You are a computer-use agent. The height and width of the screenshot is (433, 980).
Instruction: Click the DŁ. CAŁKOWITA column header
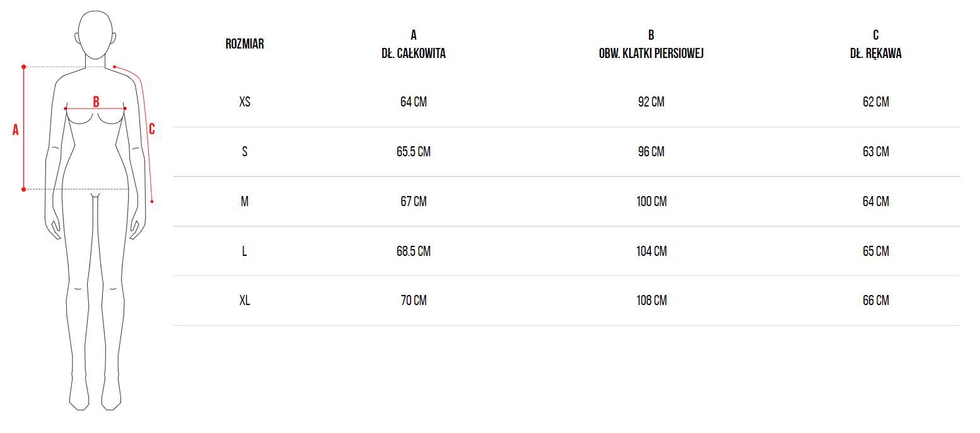(x=414, y=54)
